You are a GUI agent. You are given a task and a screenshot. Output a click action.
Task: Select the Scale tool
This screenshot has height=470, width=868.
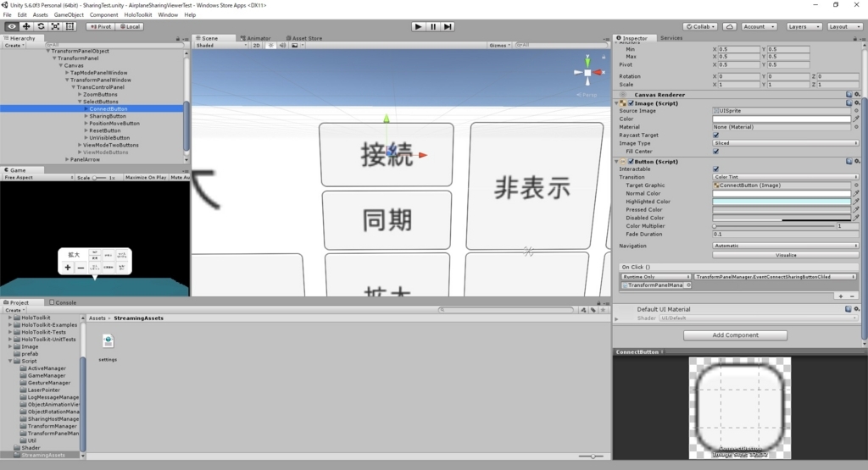[x=55, y=26]
